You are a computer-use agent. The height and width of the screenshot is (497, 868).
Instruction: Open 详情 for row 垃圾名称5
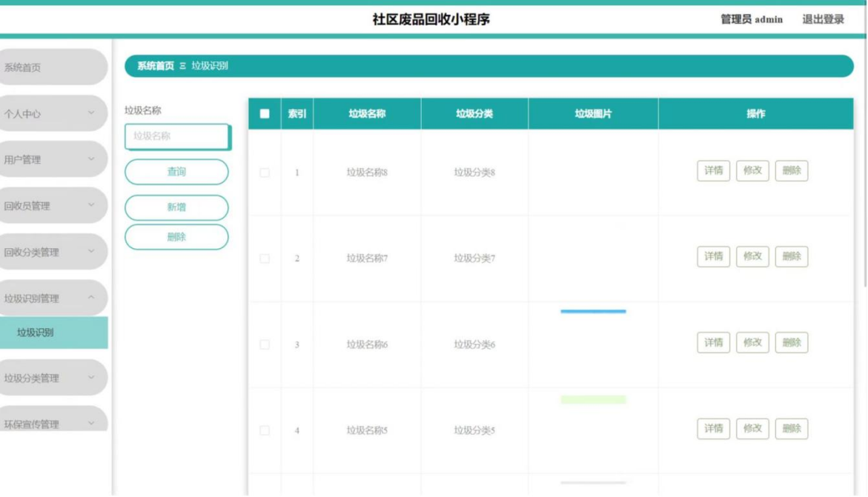[x=714, y=428]
